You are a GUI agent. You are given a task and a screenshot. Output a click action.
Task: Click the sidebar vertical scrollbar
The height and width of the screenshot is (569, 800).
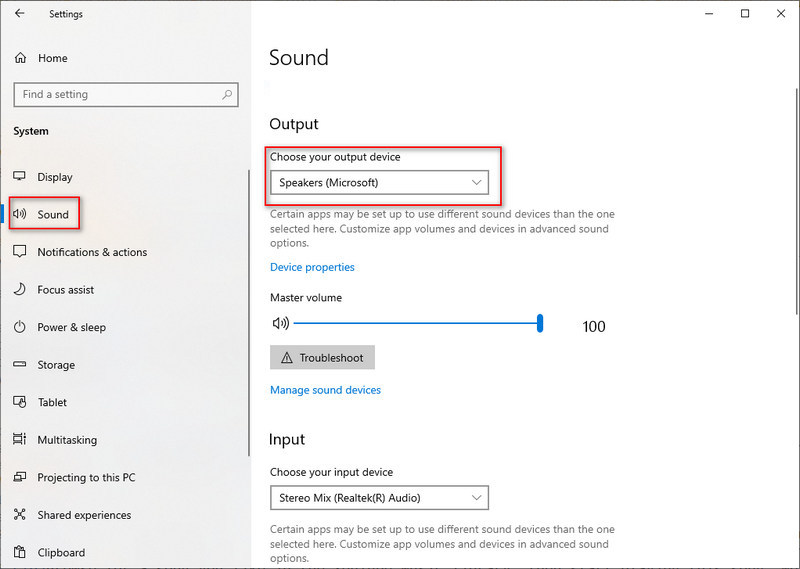[249, 313]
